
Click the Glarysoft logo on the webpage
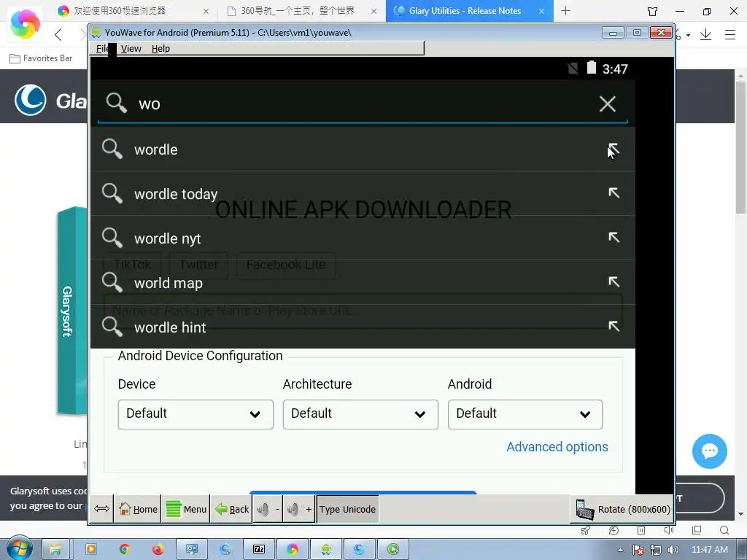pos(31,100)
